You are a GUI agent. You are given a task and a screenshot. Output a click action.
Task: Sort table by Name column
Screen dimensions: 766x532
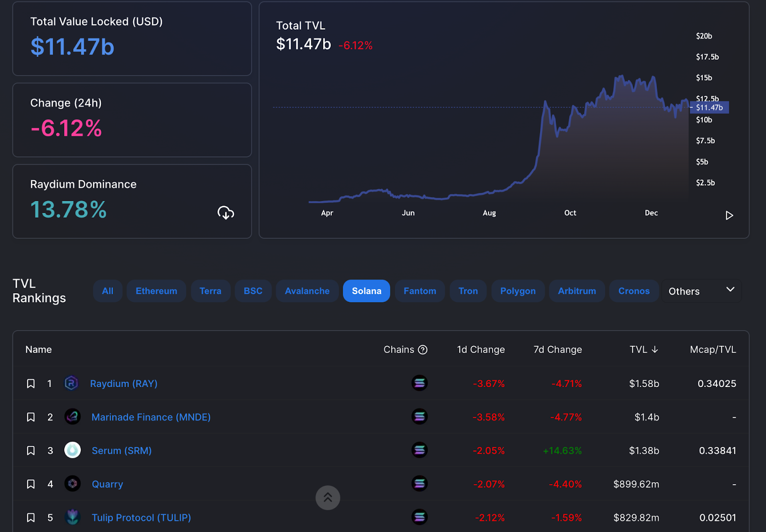pos(38,350)
